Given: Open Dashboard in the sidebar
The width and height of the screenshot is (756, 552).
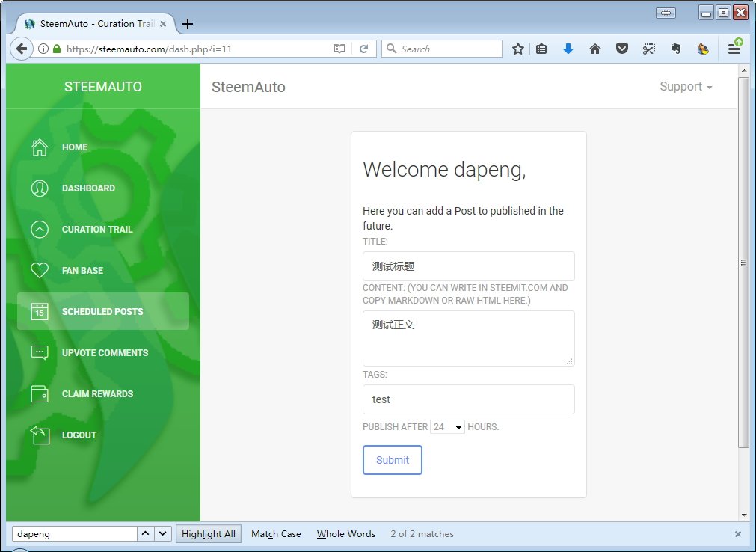Looking at the screenshot, I should tap(102, 188).
